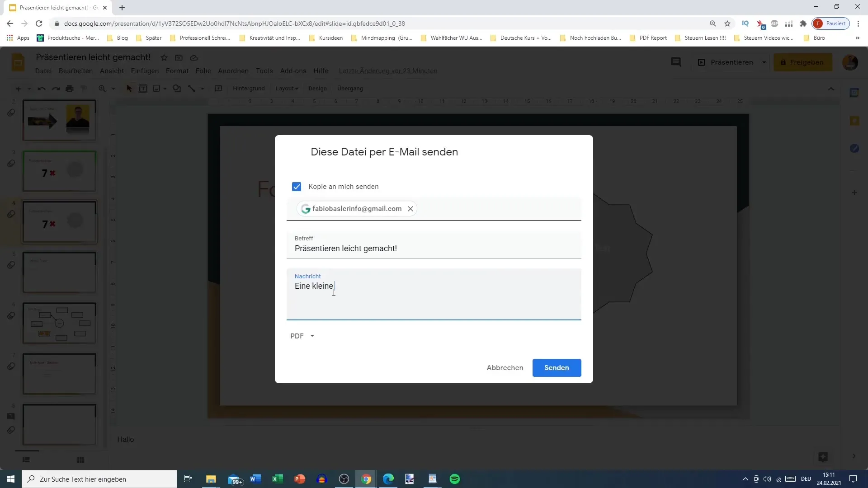The height and width of the screenshot is (488, 868).
Task: Click the new slide plus icon
Action: pyautogui.click(x=18, y=89)
